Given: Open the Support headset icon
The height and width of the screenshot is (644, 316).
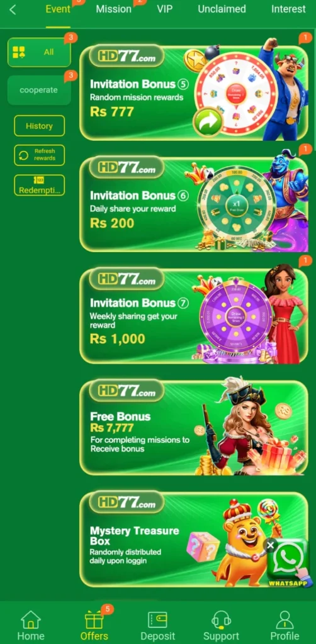Looking at the screenshot, I should (x=221, y=619).
